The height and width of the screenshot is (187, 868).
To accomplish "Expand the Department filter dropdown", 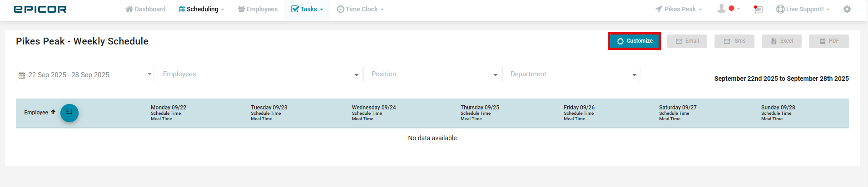I will point(571,74).
